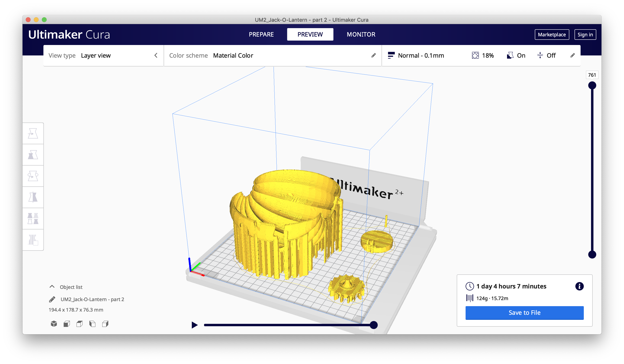Select UM2_Jack-O-Lantern - part 2 in object list
The width and height of the screenshot is (624, 364).
[x=92, y=299]
